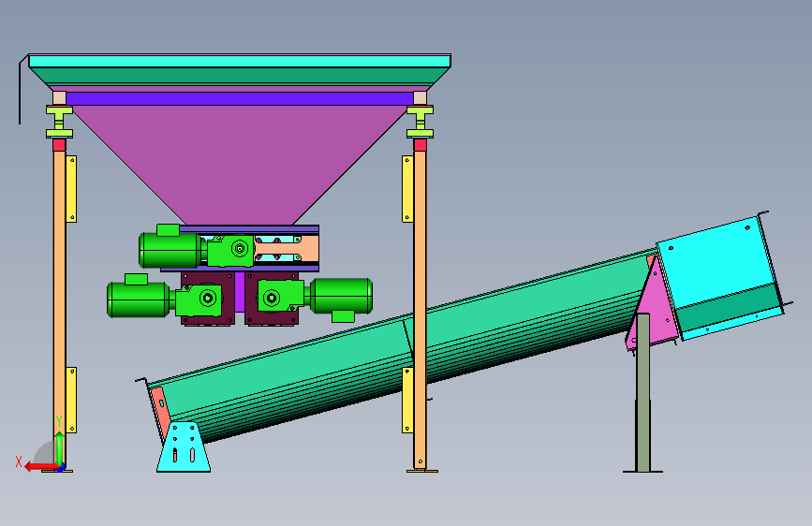This screenshot has width=812, height=526.
Task: Select the lower left green motor
Action: pos(139,299)
